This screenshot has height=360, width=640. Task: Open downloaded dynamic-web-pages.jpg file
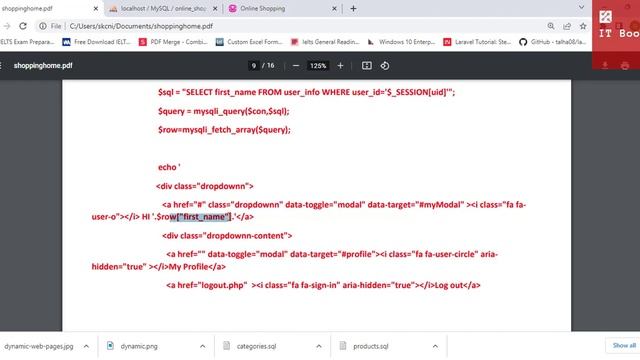point(39,346)
